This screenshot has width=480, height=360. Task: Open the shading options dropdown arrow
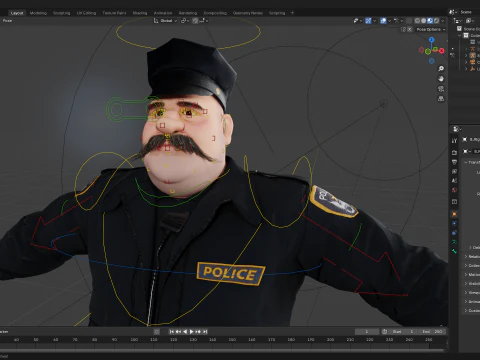point(443,21)
